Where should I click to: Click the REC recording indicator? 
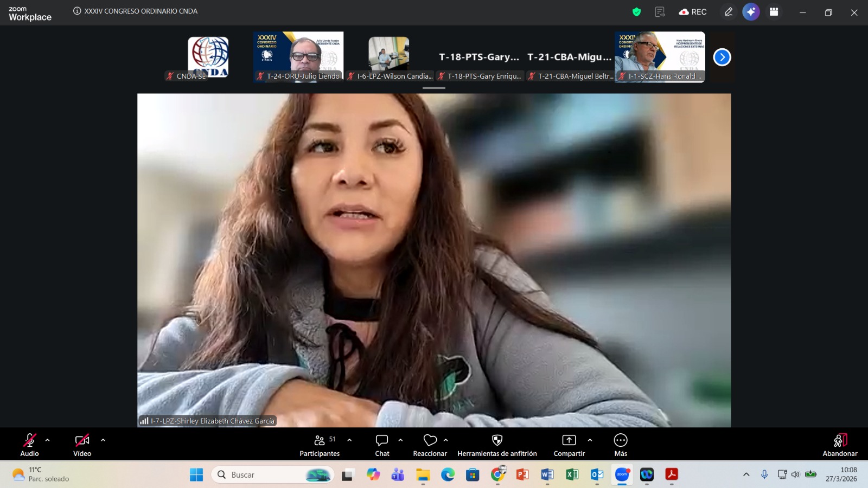coord(693,12)
